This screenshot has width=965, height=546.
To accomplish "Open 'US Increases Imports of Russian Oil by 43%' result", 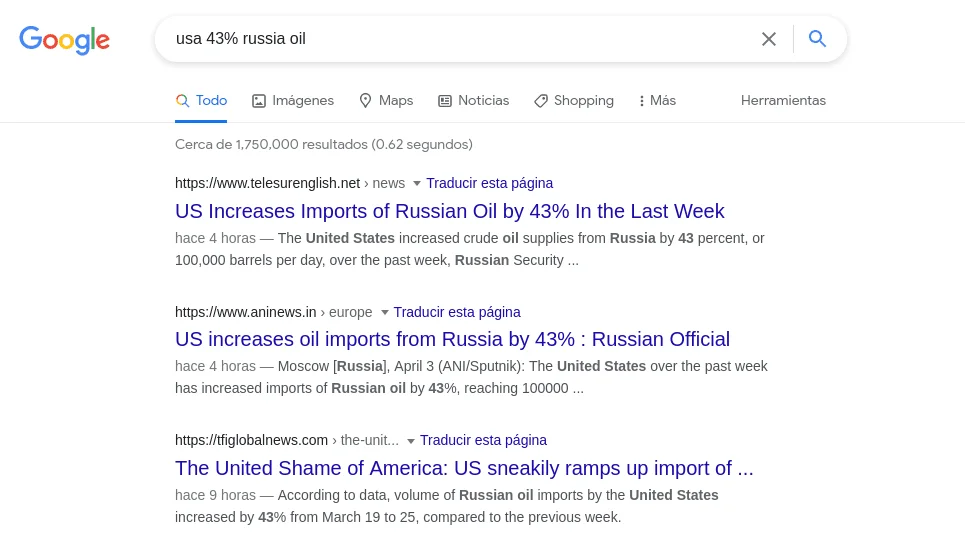I will point(449,211).
